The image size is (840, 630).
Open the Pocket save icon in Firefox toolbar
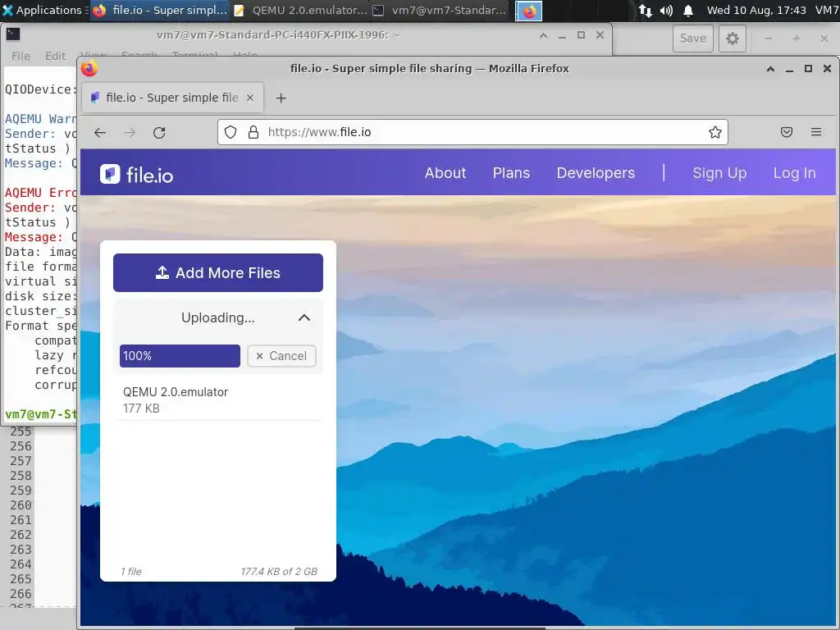click(x=787, y=132)
